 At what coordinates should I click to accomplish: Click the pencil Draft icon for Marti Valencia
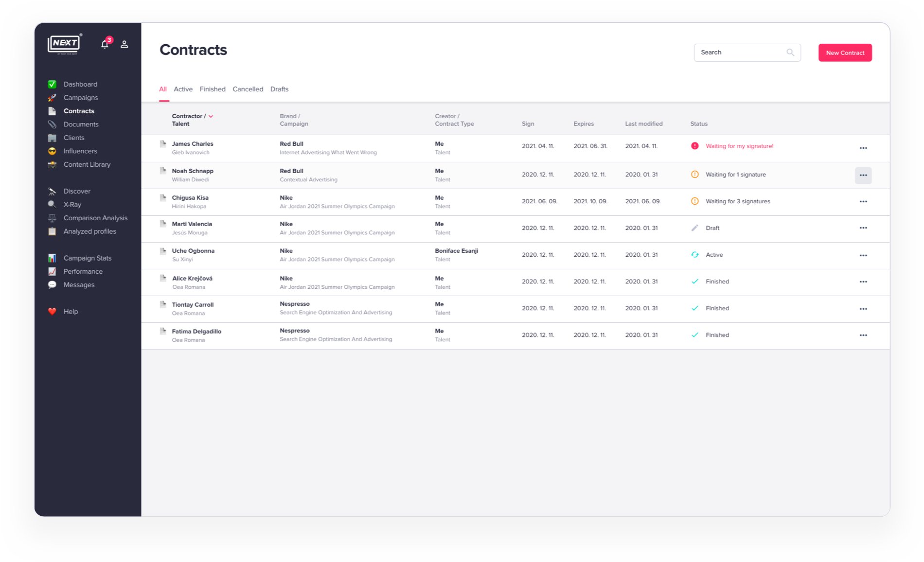pos(694,228)
